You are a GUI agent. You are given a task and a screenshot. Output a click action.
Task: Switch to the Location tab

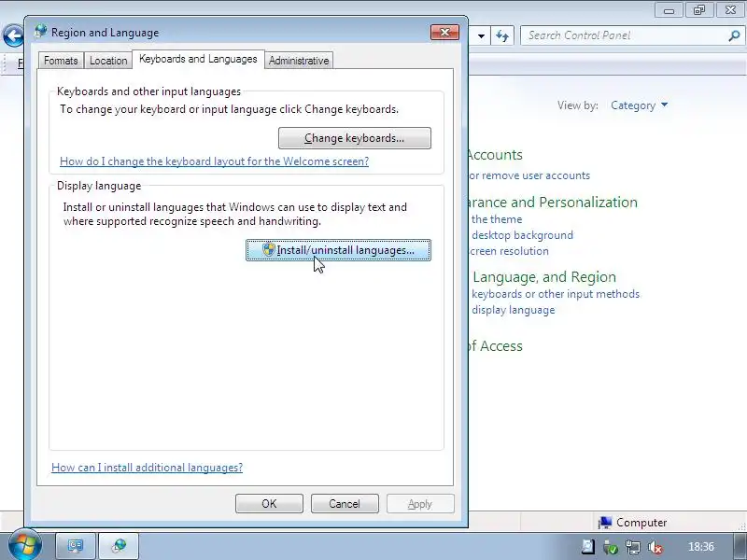pos(108,61)
